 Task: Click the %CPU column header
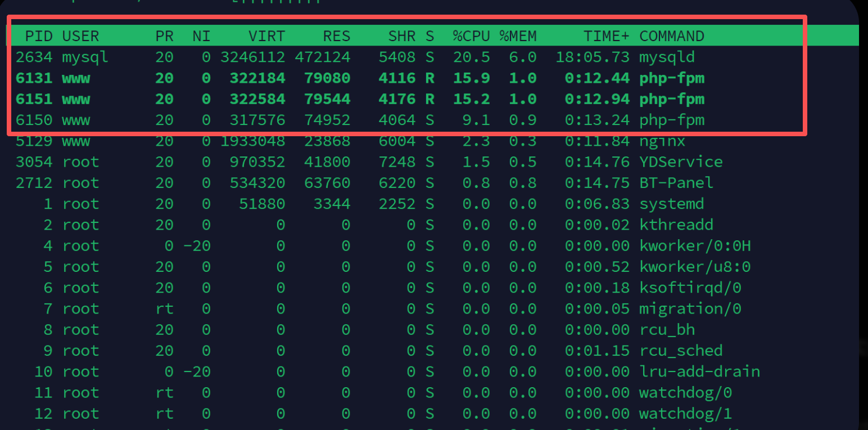(471, 36)
